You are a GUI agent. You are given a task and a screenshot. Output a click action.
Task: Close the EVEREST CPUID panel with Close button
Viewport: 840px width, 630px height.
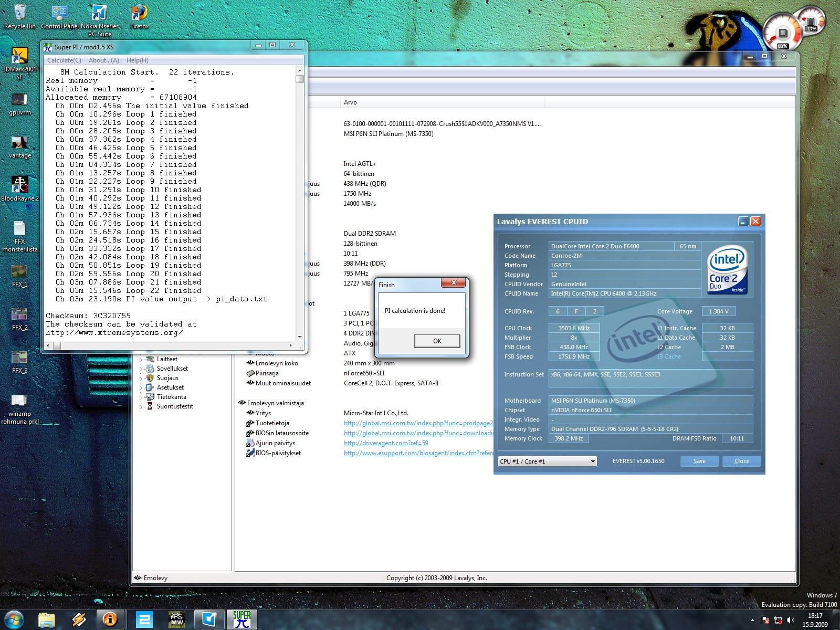tap(741, 461)
